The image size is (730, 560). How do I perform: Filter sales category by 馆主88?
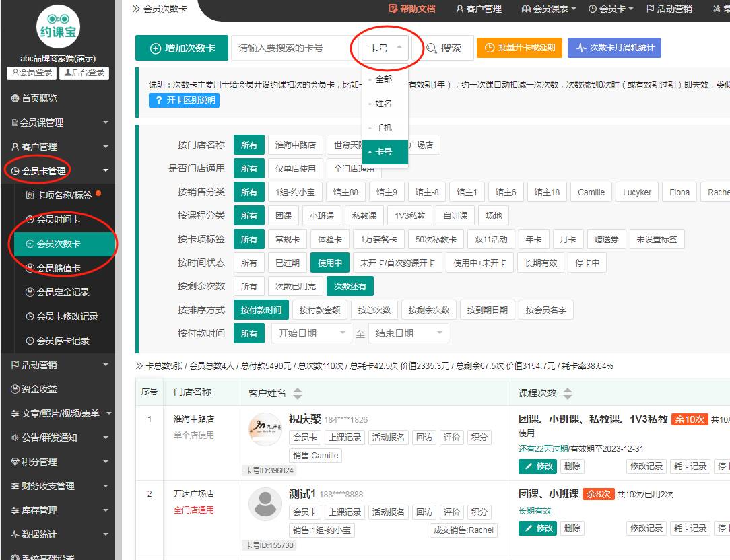(345, 193)
